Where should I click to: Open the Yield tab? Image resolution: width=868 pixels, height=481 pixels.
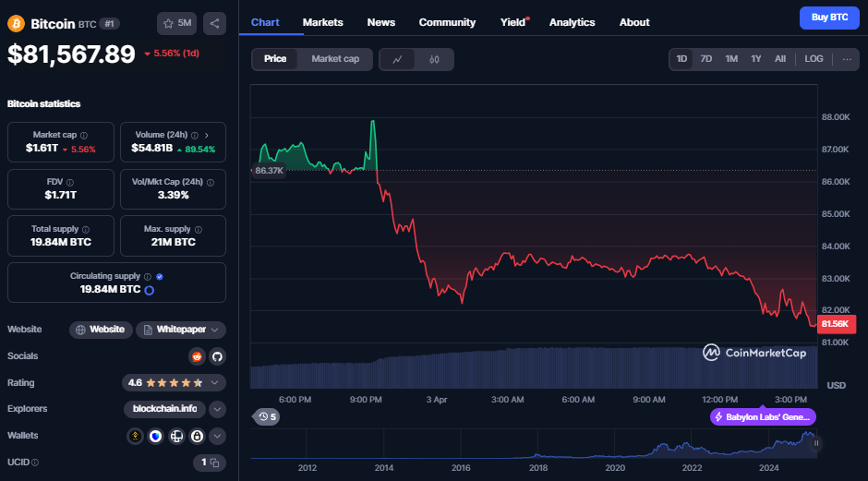tap(513, 23)
